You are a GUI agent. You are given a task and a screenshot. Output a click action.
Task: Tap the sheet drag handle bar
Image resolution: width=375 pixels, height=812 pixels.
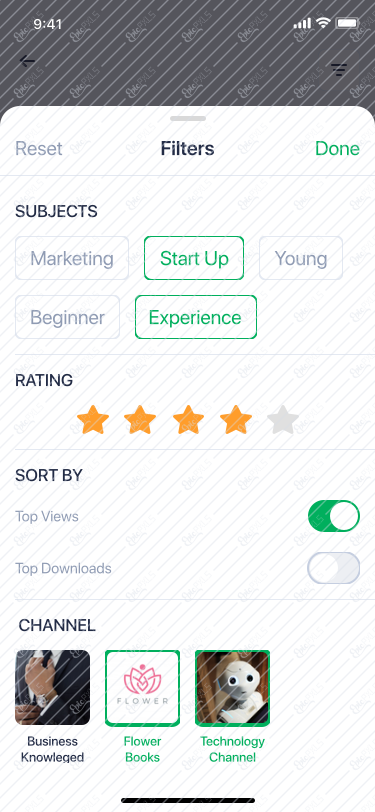click(188, 119)
